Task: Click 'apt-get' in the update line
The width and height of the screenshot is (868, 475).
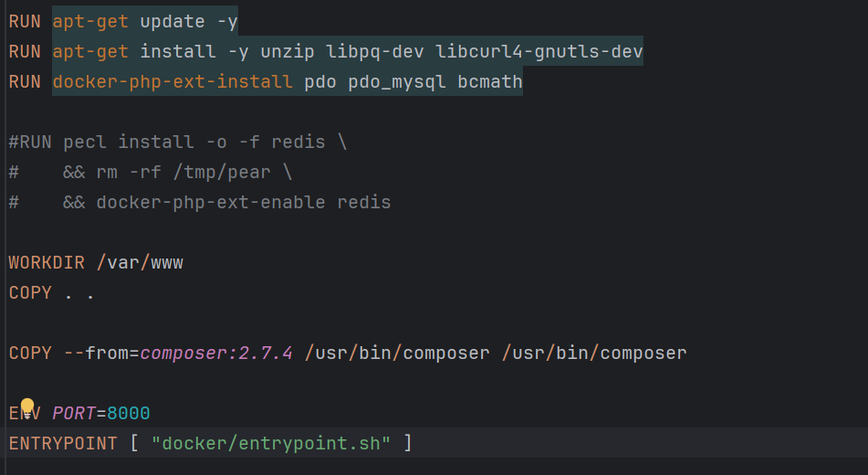Action: pyautogui.click(x=90, y=22)
